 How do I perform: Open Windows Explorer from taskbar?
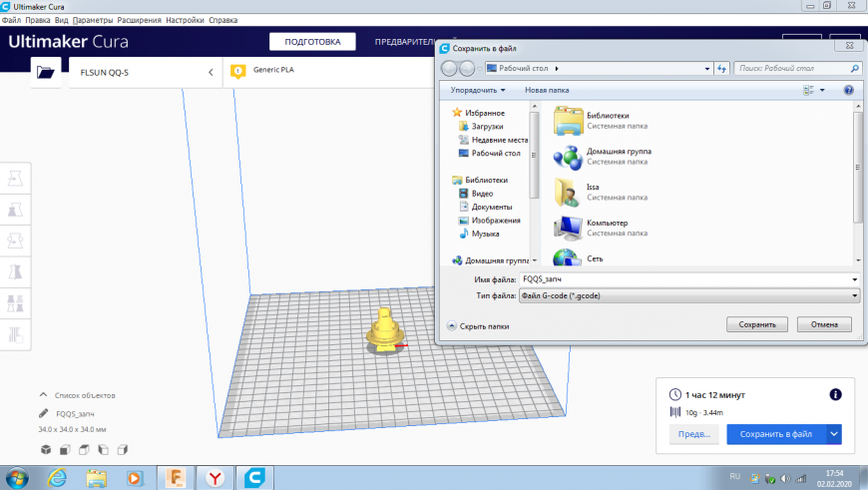96,477
